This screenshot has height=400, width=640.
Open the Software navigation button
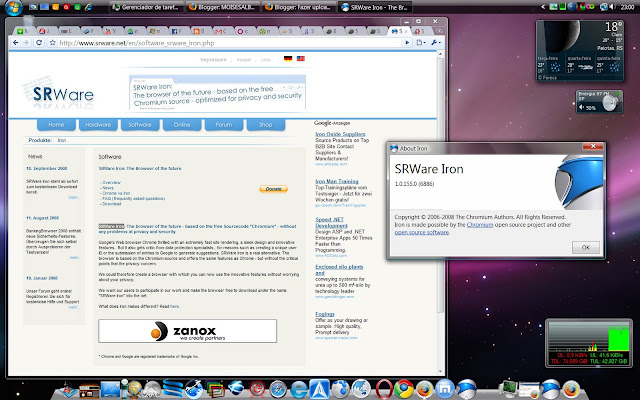pos(140,125)
